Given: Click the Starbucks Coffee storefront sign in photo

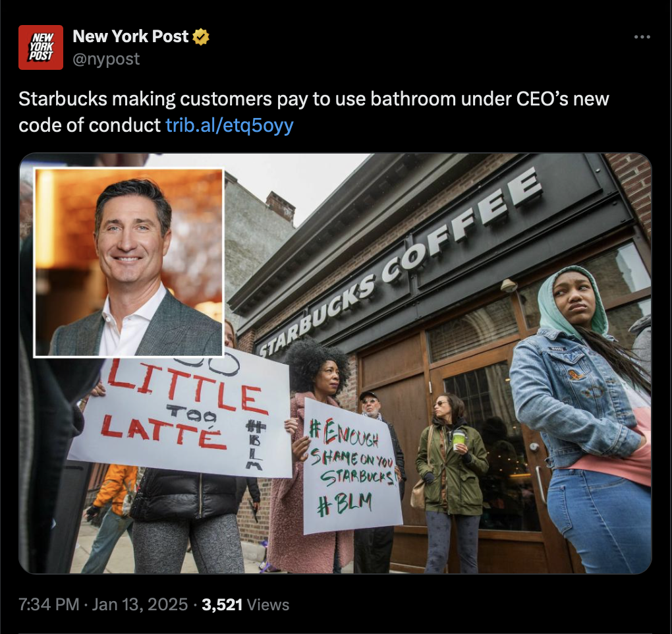Looking at the screenshot, I should (400, 264).
